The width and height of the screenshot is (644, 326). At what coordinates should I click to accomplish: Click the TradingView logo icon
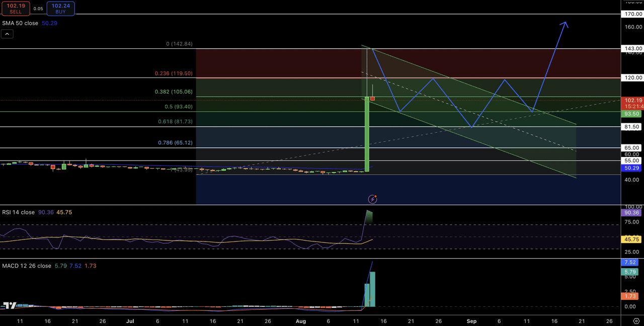point(9,305)
